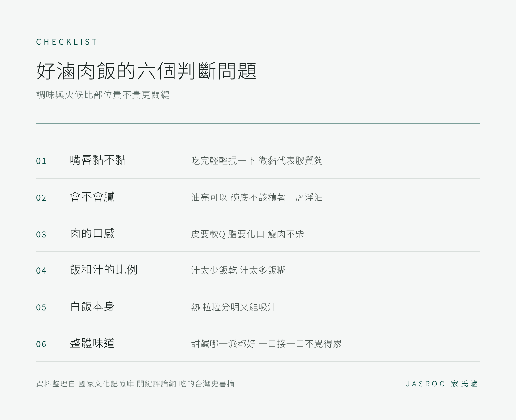Click the source credit line 資料整理自

point(135,384)
